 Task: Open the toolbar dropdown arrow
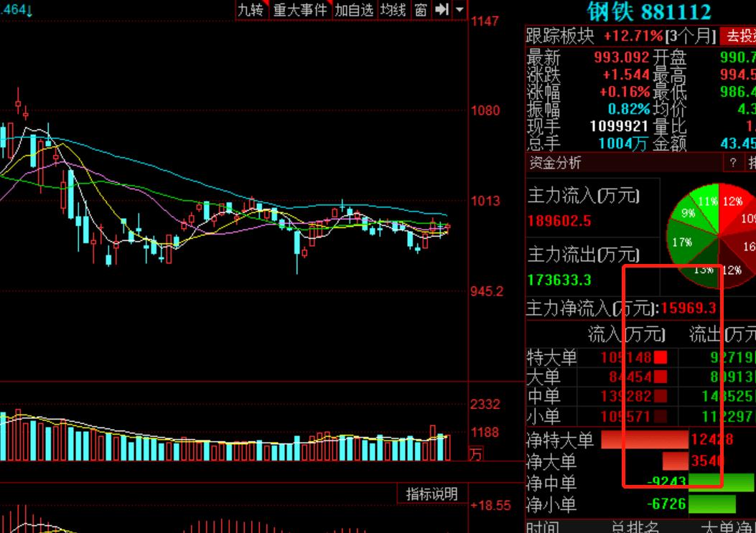[x=458, y=10]
